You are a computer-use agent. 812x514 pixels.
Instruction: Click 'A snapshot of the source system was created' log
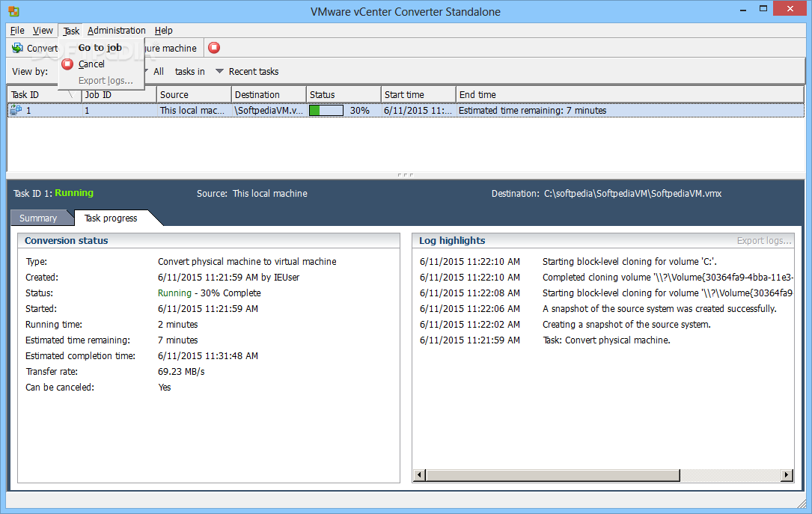click(x=660, y=308)
